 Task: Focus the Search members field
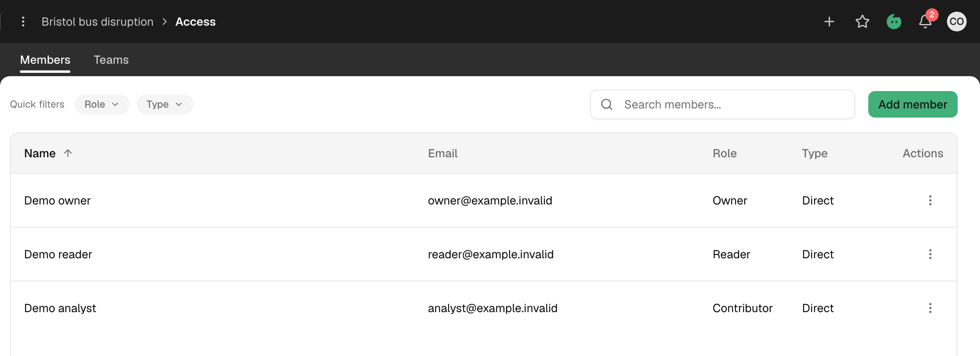(723, 104)
